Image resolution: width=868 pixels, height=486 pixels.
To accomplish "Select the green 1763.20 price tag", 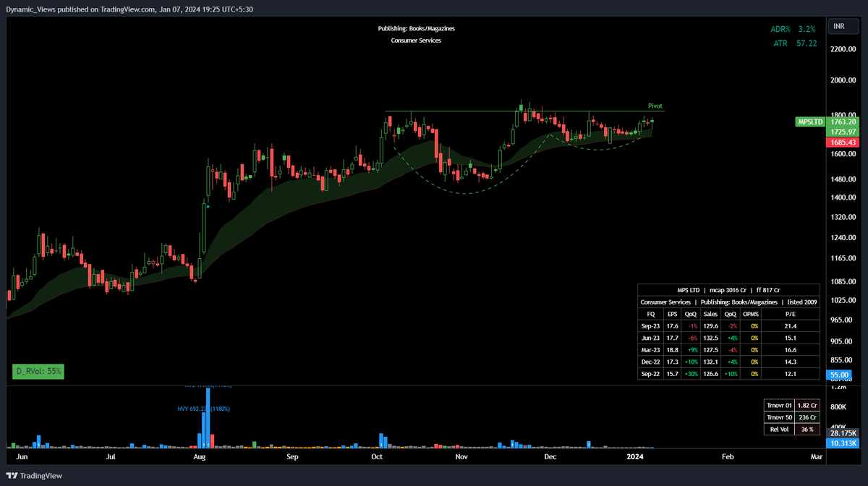I will [844, 122].
